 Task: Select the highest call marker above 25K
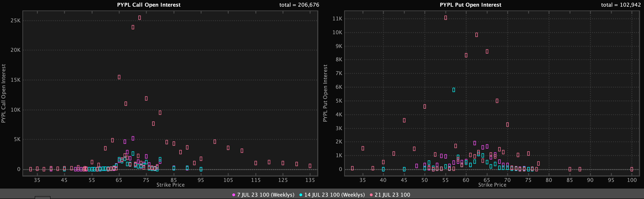point(139,18)
